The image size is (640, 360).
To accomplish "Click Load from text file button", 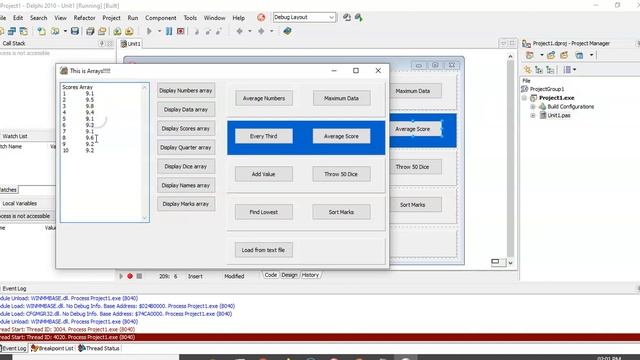I will (x=264, y=250).
